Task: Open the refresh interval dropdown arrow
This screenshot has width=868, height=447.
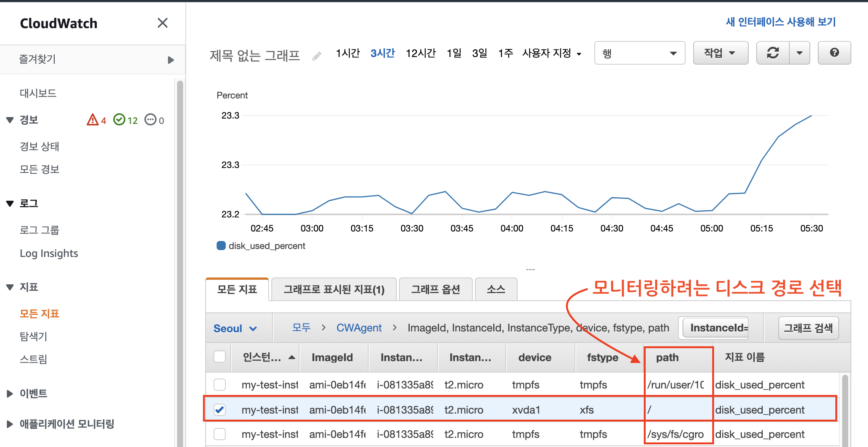Action: coord(800,53)
